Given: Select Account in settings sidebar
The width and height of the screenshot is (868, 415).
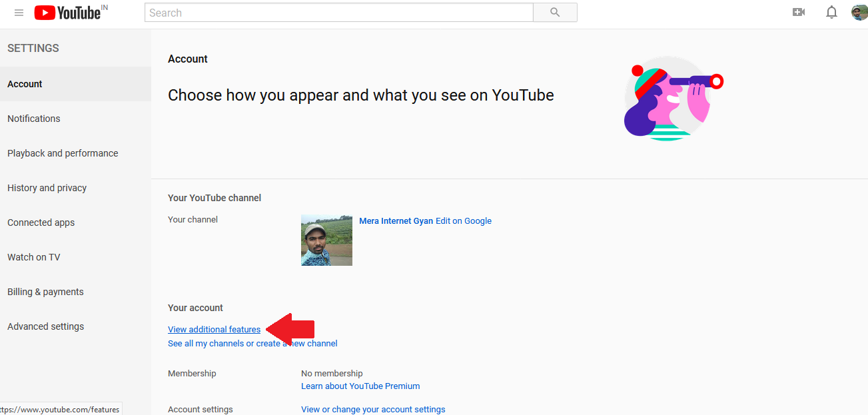Looking at the screenshot, I should [75, 84].
